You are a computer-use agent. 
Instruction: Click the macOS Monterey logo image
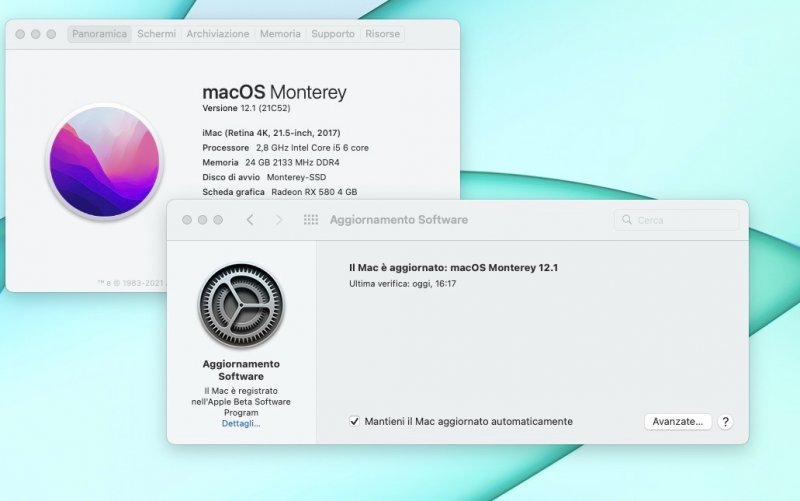pyautogui.click(x=105, y=162)
